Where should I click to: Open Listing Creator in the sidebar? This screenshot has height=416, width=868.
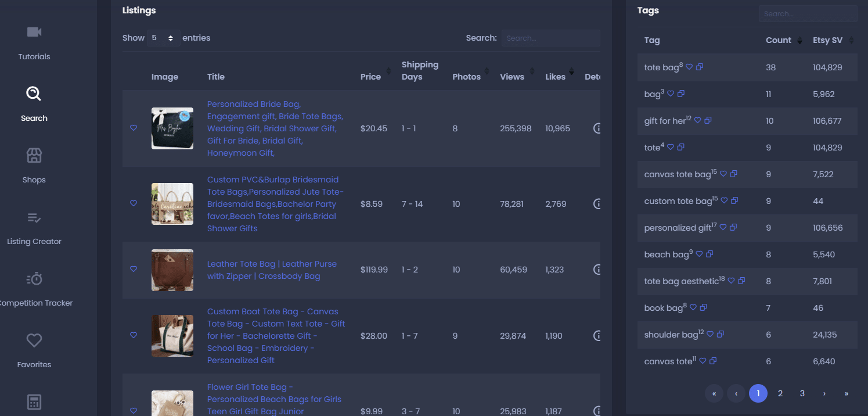[34, 228]
